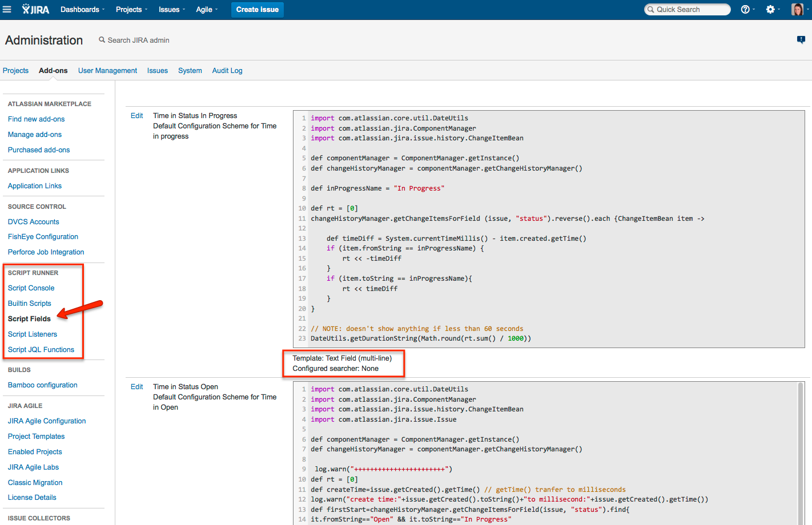Viewport: 812px width, 525px height.
Task: Focus the Quick Search field
Action: [x=688, y=9]
